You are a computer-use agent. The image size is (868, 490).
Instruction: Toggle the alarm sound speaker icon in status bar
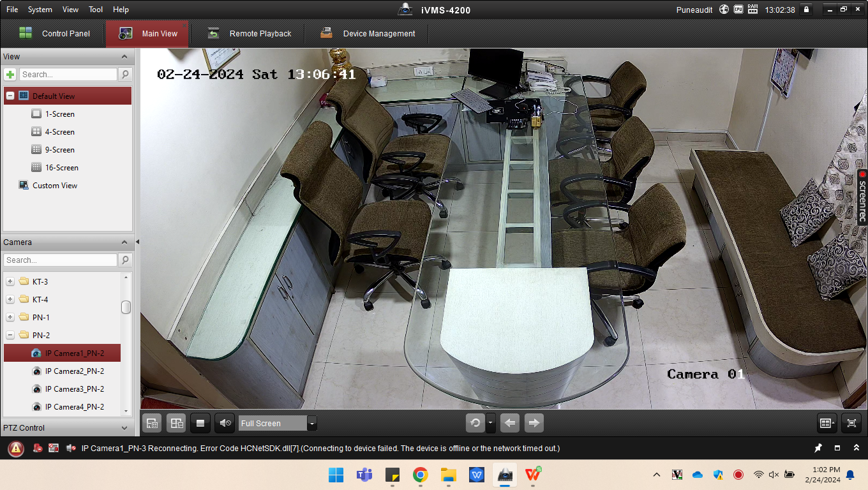click(71, 449)
